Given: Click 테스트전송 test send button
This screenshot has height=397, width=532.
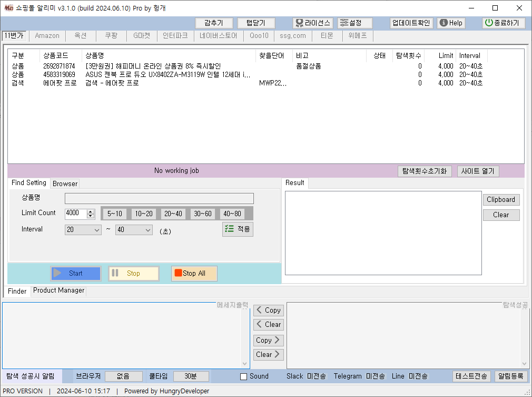Looking at the screenshot, I should [x=471, y=376].
